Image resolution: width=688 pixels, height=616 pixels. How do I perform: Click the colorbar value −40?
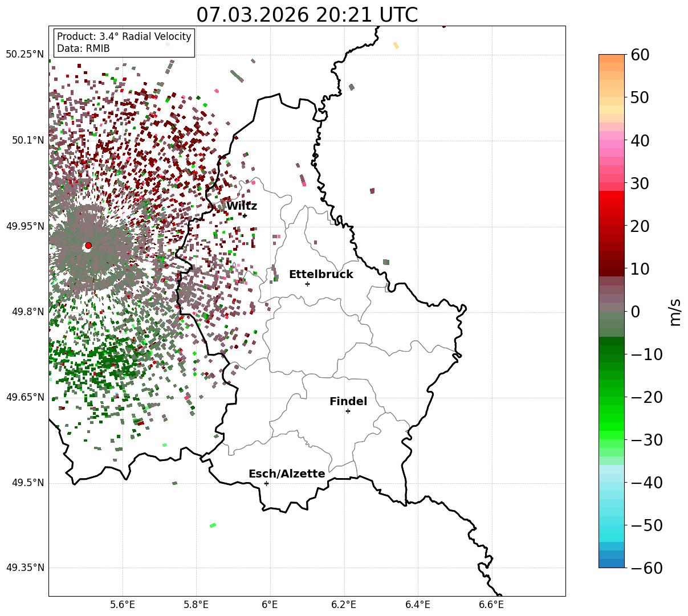[x=646, y=482]
